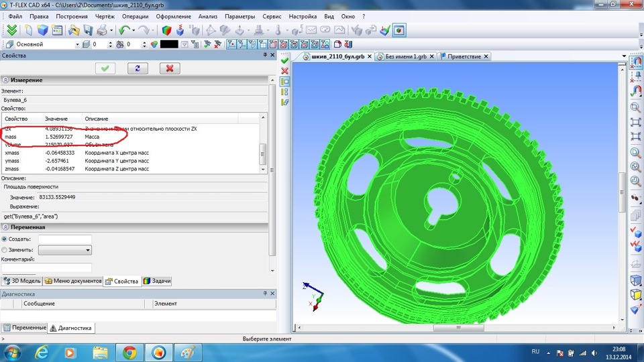Click the magnet snap icon in right toolbar

pyautogui.click(x=636, y=90)
